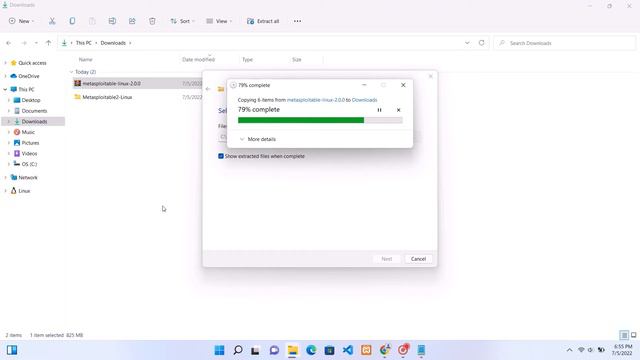Go up one folder level with the up arrow

pos(48,43)
